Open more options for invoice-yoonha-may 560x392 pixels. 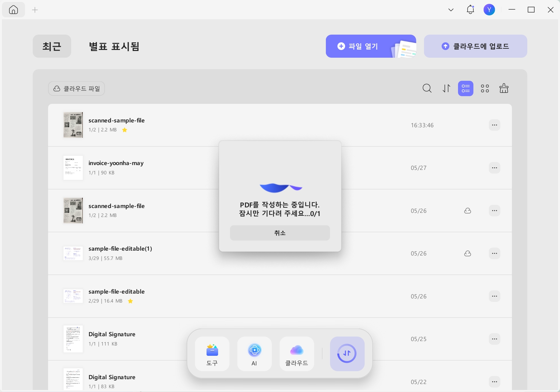495,168
